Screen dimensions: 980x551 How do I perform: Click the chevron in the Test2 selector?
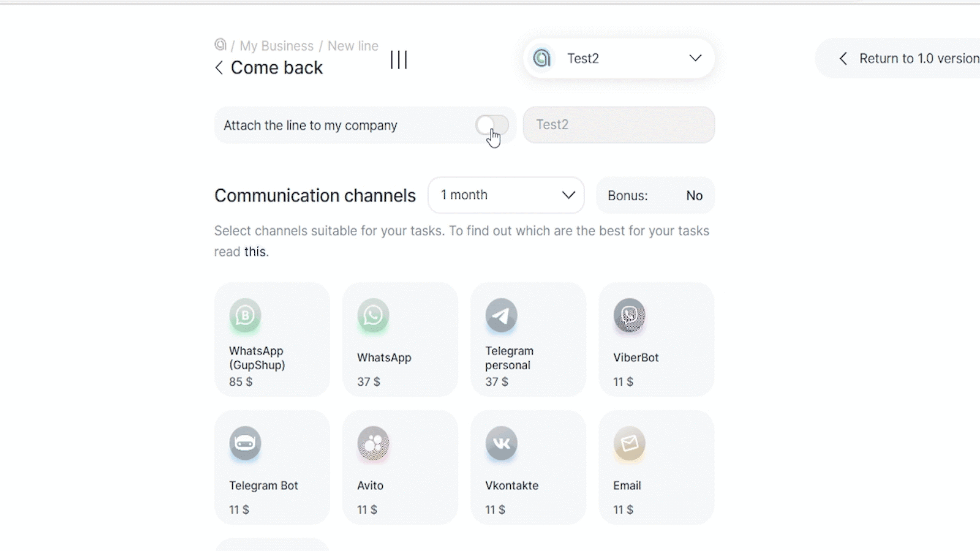(695, 58)
